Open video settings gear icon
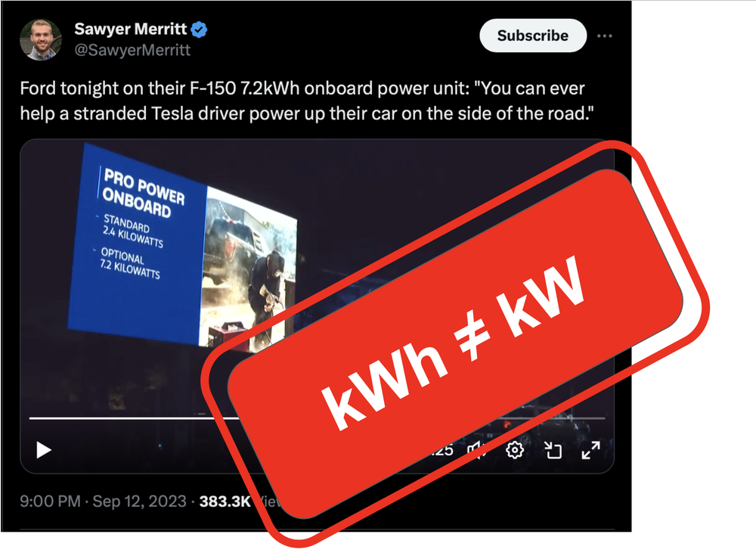The image size is (756, 559). [514, 450]
